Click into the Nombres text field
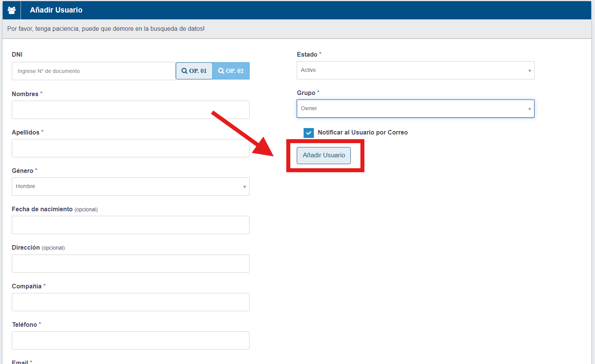This screenshot has height=364, width=595. point(130,110)
